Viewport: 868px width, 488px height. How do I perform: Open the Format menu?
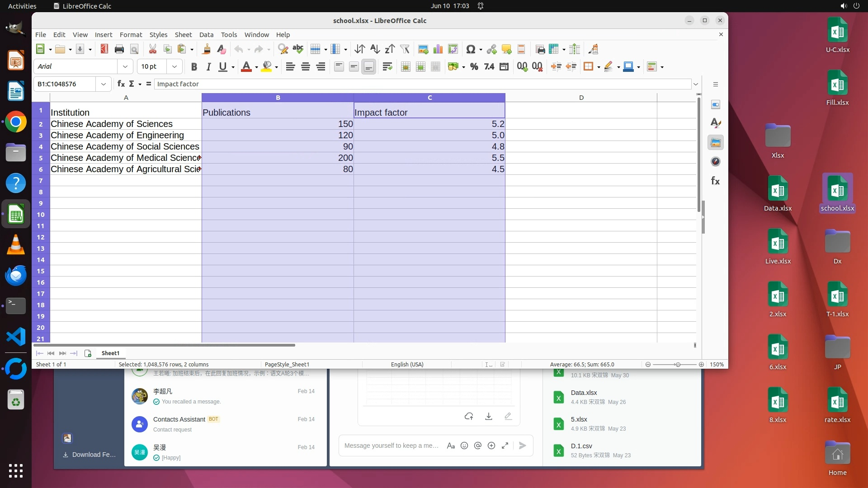(x=131, y=35)
